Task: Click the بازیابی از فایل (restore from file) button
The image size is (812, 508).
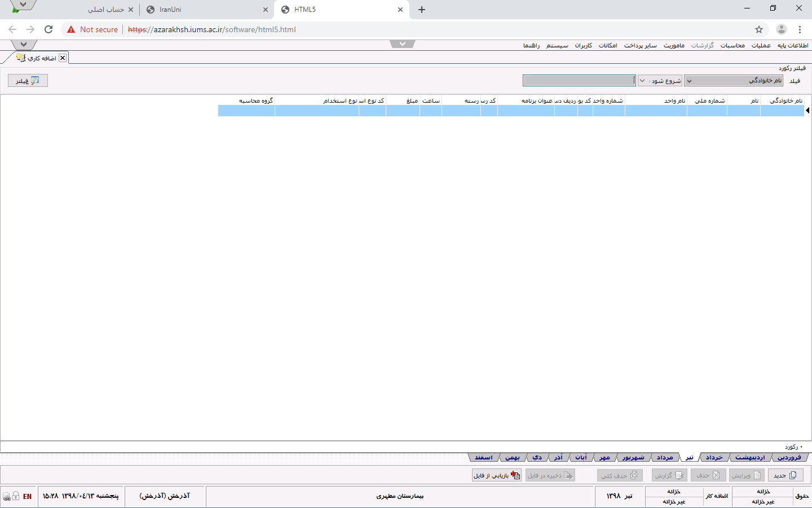Action: click(x=496, y=475)
